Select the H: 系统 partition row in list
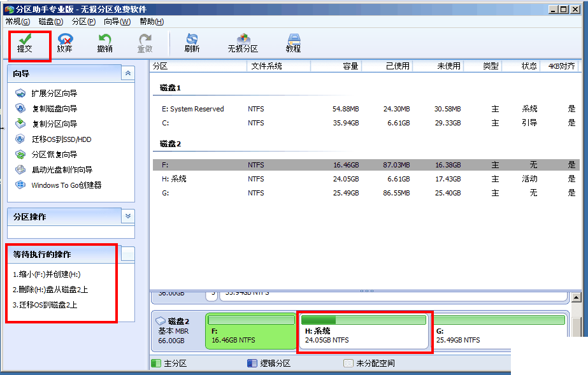 (x=366, y=179)
